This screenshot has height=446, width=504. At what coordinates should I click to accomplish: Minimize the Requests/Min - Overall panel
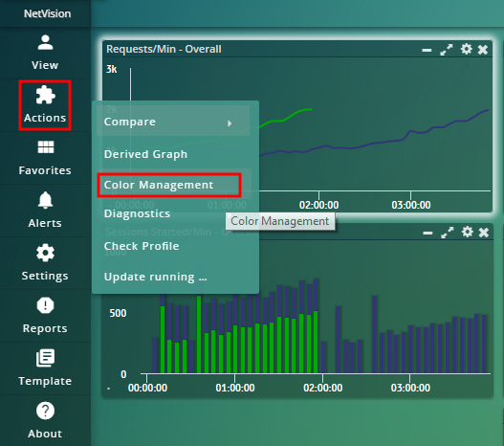(x=427, y=50)
